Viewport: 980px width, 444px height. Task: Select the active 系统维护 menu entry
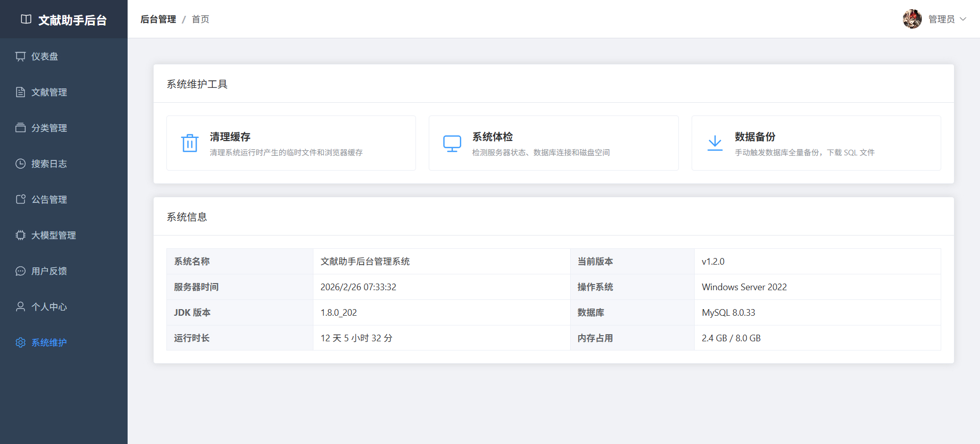64,342
